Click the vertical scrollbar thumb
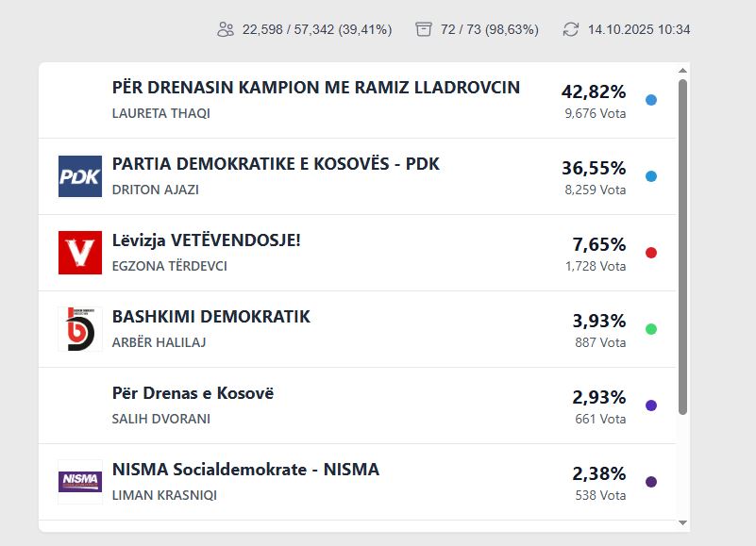 click(x=682, y=245)
